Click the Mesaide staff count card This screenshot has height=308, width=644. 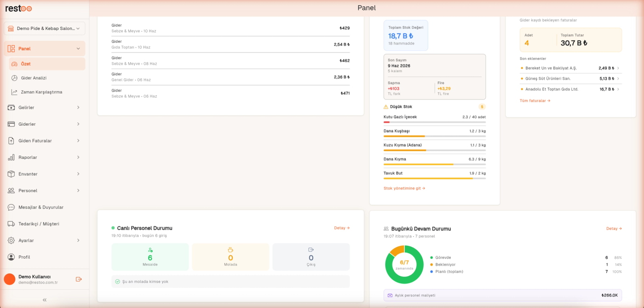[x=150, y=257]
